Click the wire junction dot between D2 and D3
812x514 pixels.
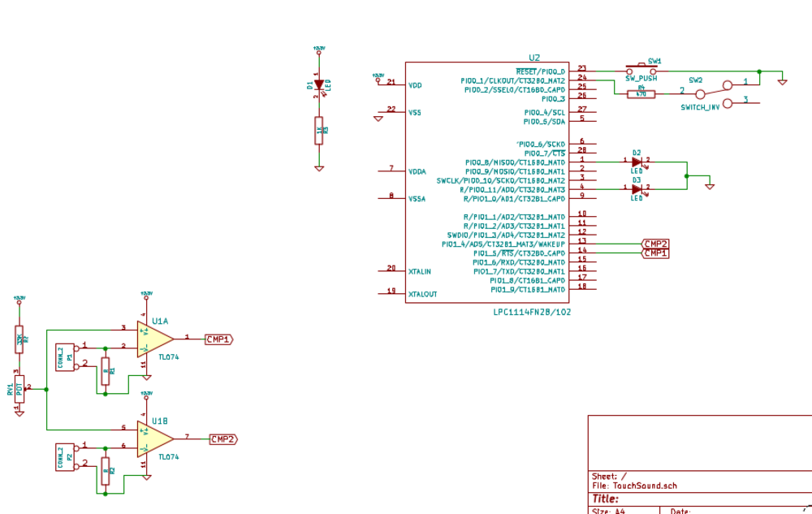[687, 176]
